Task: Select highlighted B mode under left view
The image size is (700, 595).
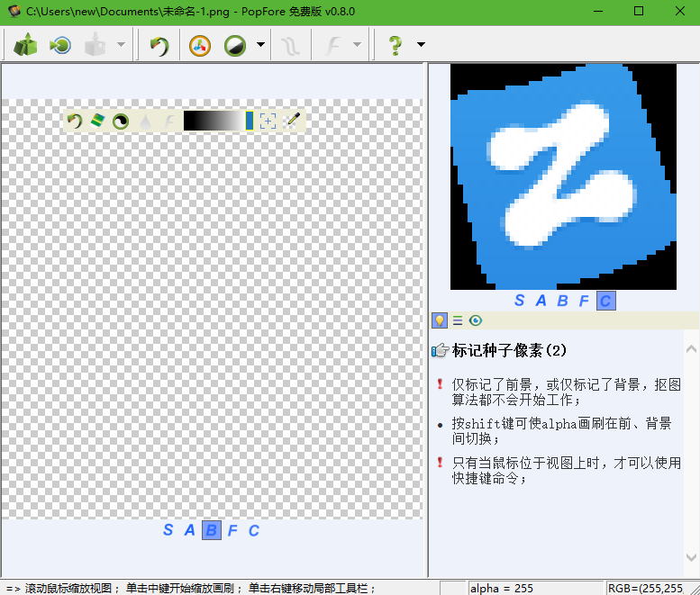Action: (x=212, y=530)
